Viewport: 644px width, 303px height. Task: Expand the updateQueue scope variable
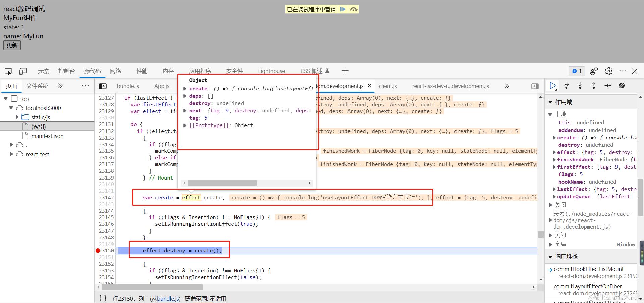554,197
